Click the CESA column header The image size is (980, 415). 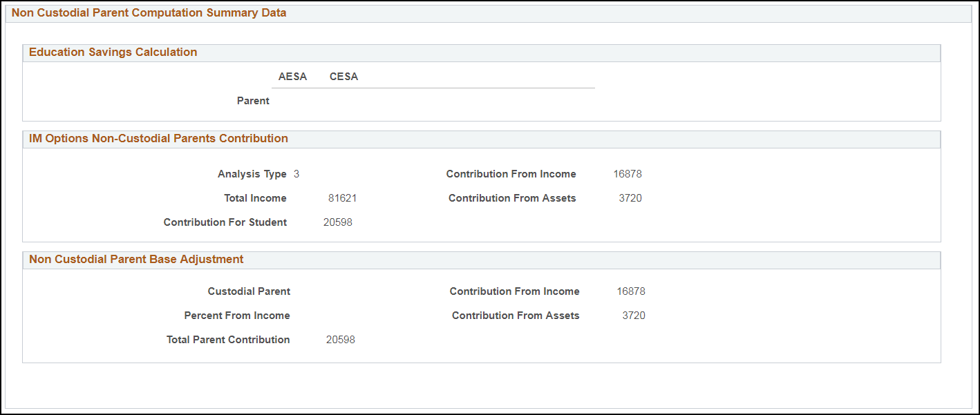(x=343, y=77)
